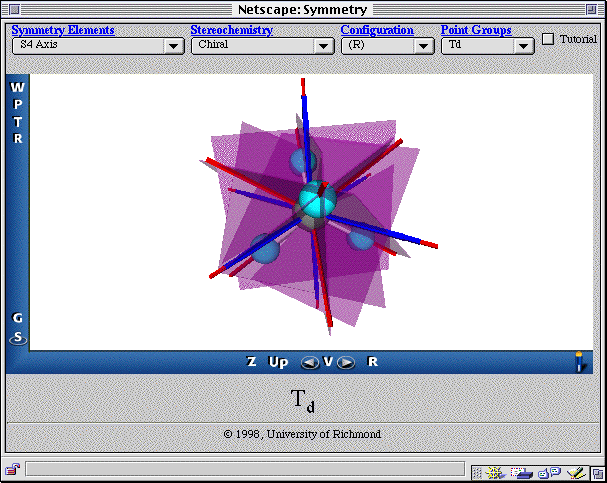
Task: Open the Chiral stereochemistry dropdown
Action: pos(262,46)
